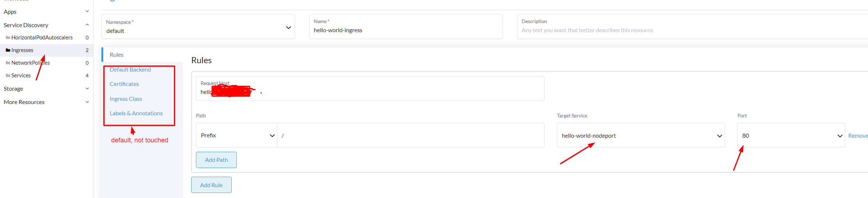Click the Ingresses folder icon
Viewport: 868px width, 198px height.
(8, 50)
